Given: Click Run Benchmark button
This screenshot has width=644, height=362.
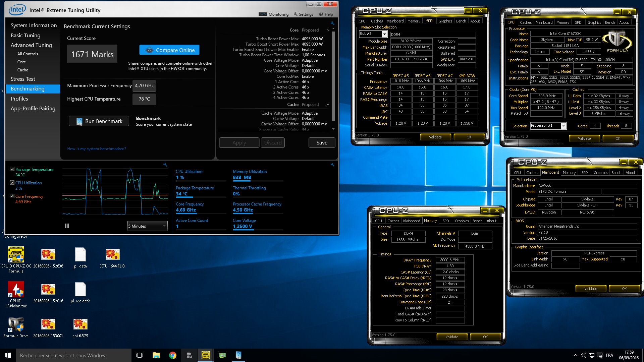Looking at the screenshot, I should pyautogui.click(x=99, y=121).
